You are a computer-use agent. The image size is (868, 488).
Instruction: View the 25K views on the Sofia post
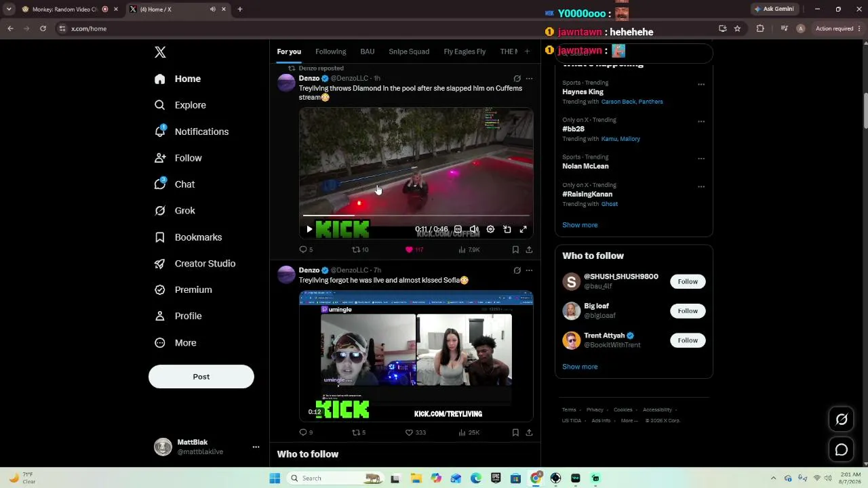(469, 432)
